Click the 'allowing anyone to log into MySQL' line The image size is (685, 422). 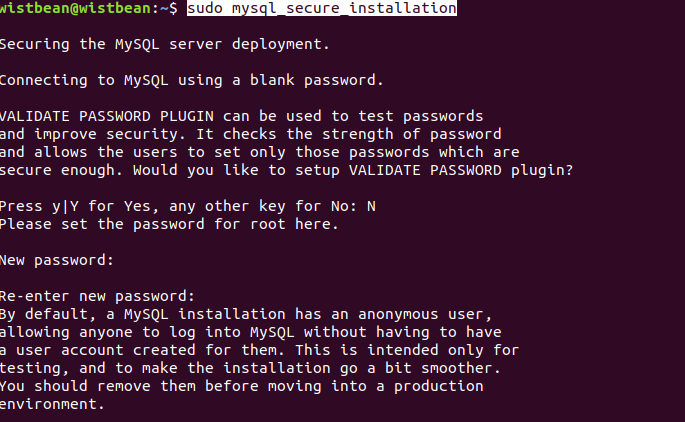(x=251, y=332)
